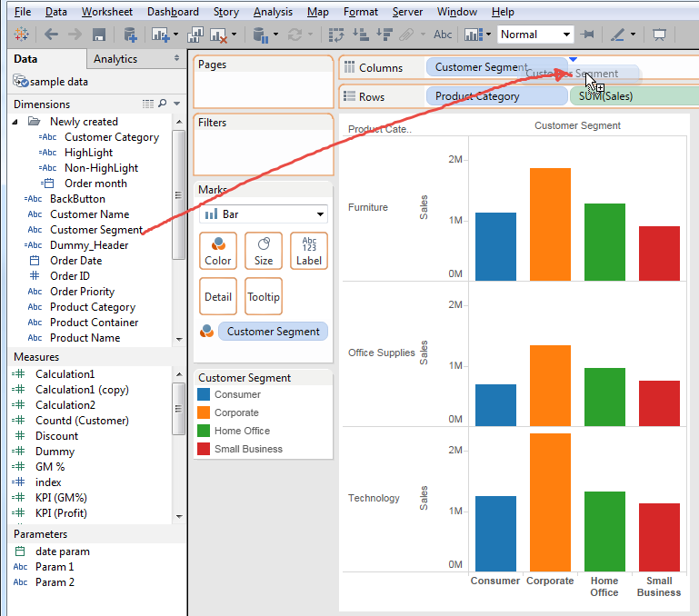699x616 pixels.
Task: Click the Color button on the Marks card
Action: 218,251
